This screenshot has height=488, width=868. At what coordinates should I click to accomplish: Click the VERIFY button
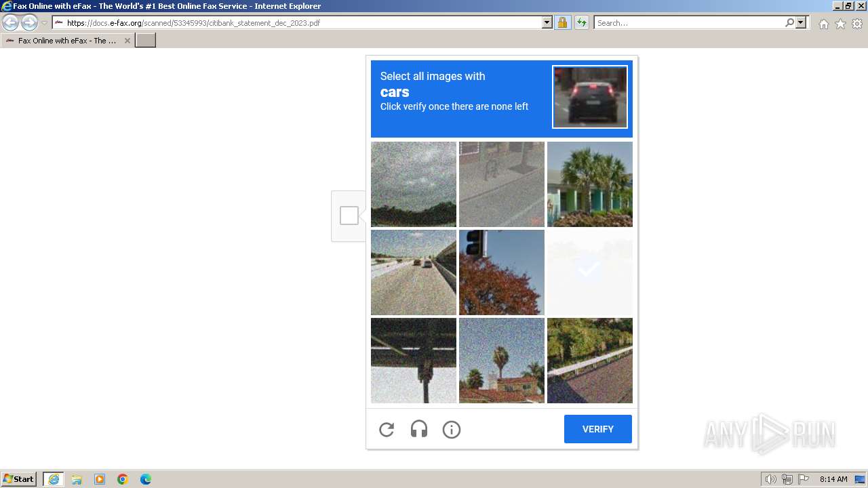598,429
